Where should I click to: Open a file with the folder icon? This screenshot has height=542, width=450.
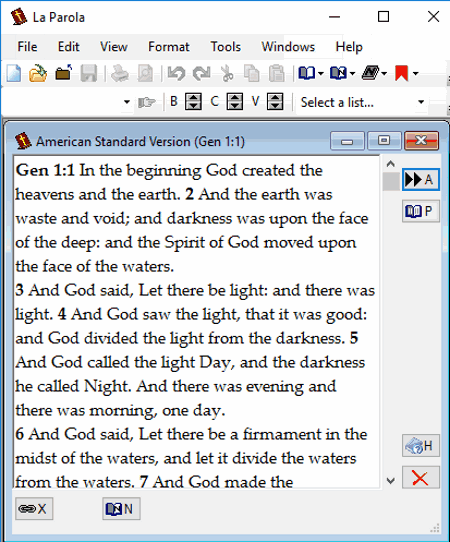tap(38, 73)
